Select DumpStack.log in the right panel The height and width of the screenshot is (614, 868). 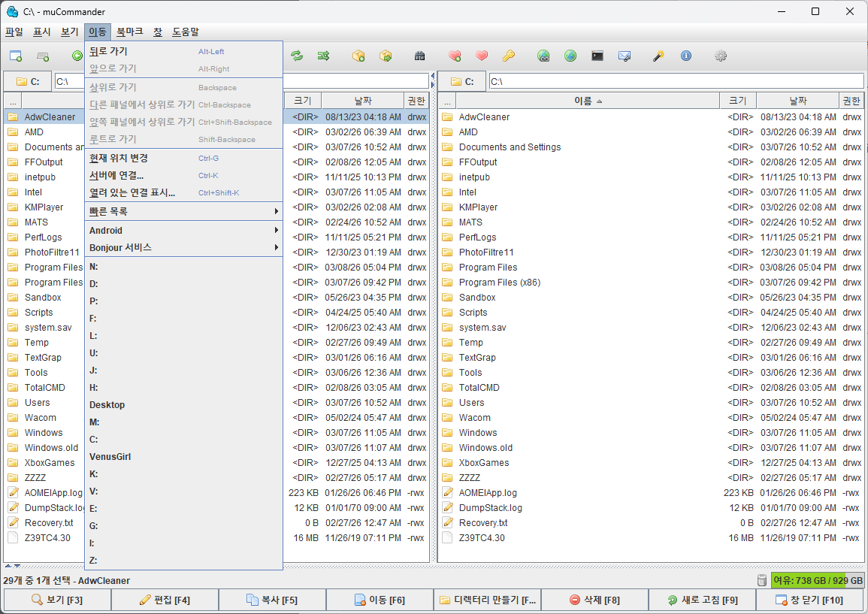[651, 508]
